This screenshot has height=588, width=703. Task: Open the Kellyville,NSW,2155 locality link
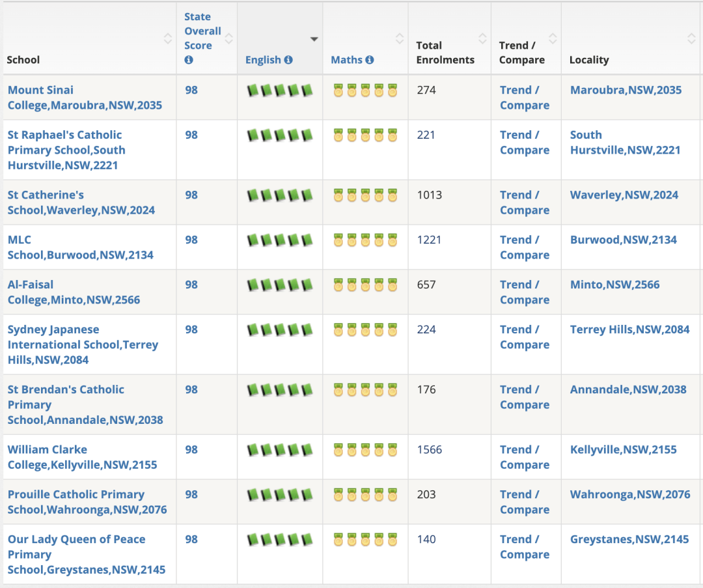tap(624, 450)
